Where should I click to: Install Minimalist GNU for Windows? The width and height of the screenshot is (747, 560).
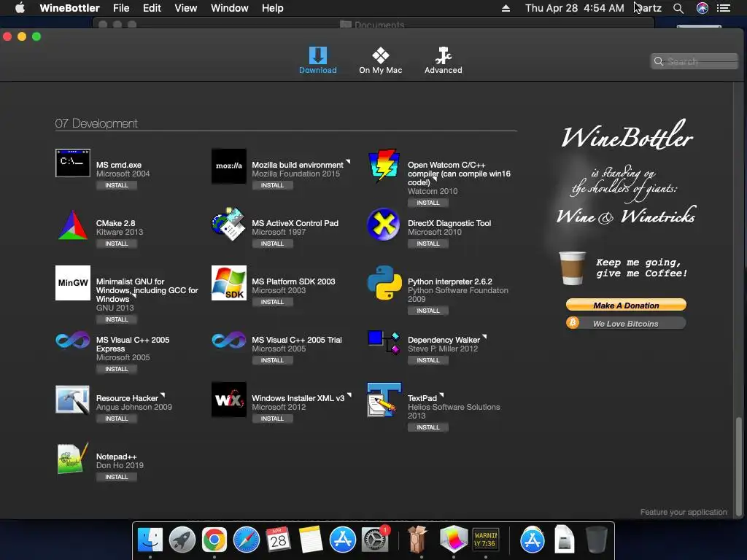coord(116,319)
